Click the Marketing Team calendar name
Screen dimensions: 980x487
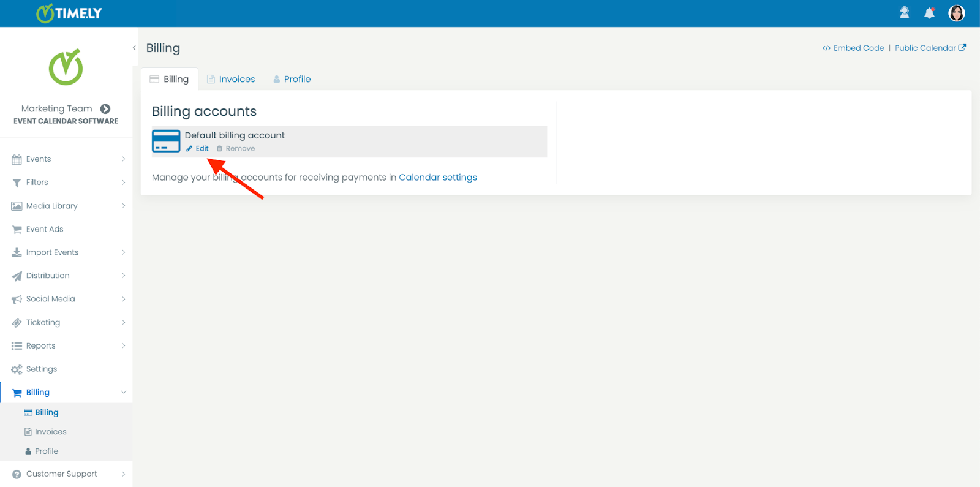pos(57,108)
